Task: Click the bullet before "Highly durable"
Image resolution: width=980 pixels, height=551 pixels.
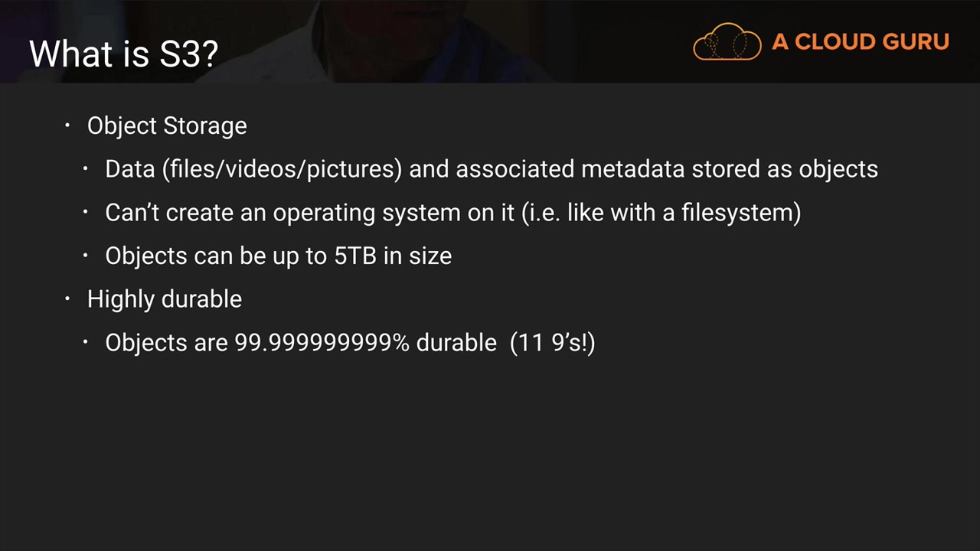Action: pos(67,298)
